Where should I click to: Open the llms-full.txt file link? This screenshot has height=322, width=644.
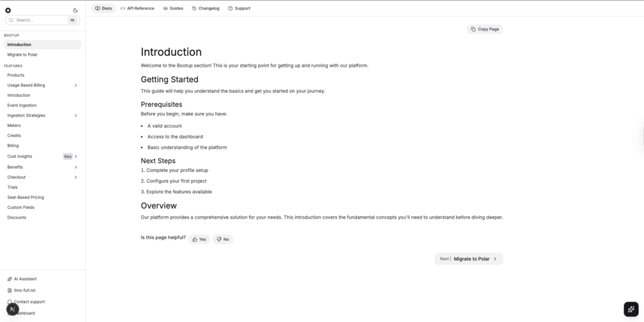pos(24,291)
